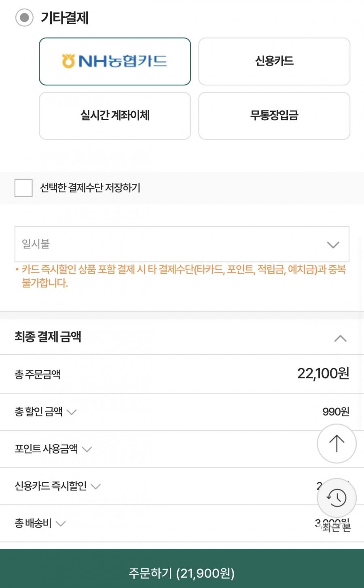Choose 신용카드 payment method
The width and height of the screenshot is (364, 588).
[274, 62]
